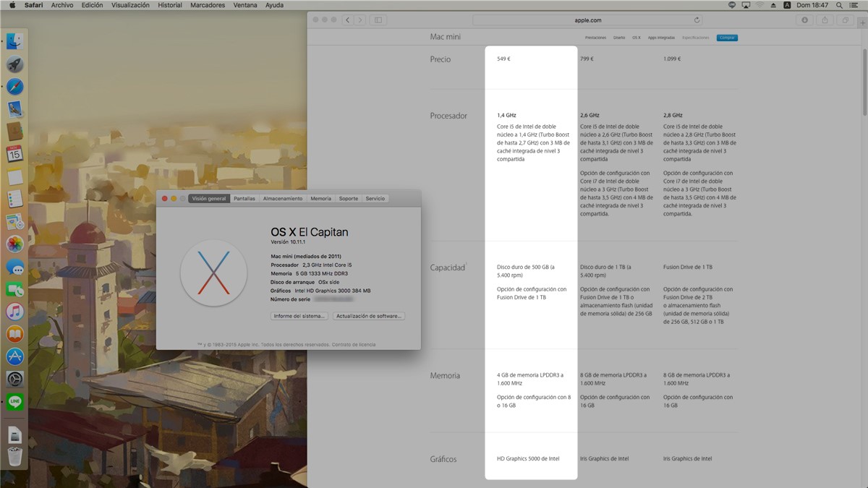Viewport: 868px width, 488px height.
Task: Open Finder from the dock
Action: [14, 41]
